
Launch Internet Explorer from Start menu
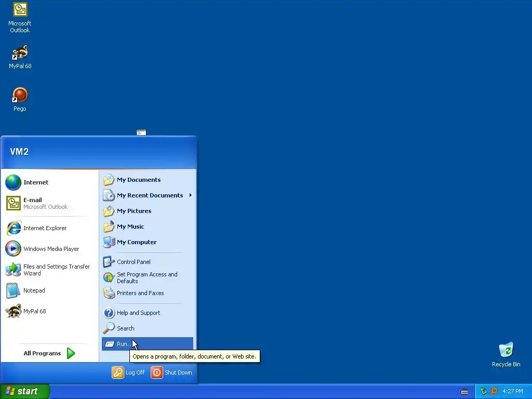click(50, 228)
